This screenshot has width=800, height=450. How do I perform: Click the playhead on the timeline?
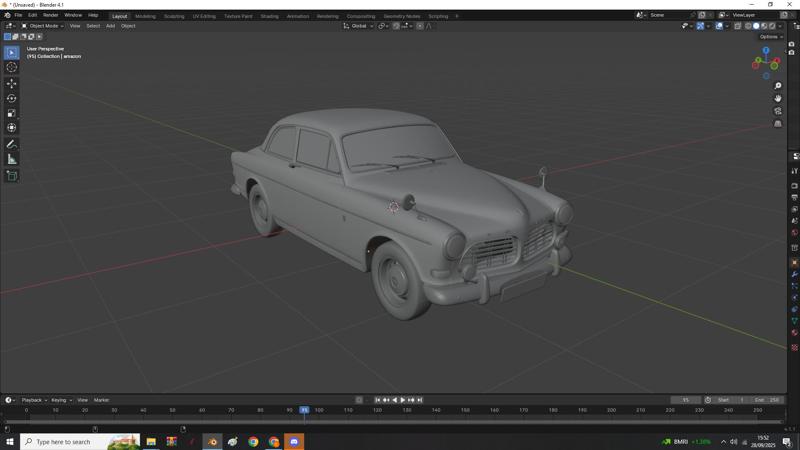pos(304,410)
